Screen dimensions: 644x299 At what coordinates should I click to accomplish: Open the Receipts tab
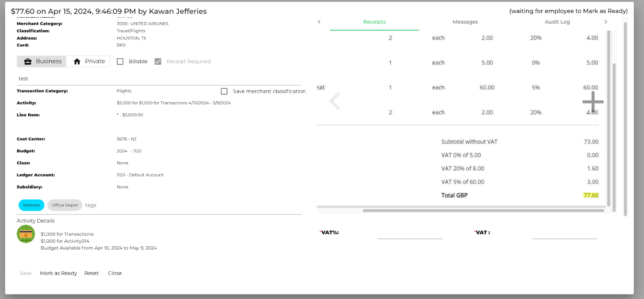click(x=374, y=22)
